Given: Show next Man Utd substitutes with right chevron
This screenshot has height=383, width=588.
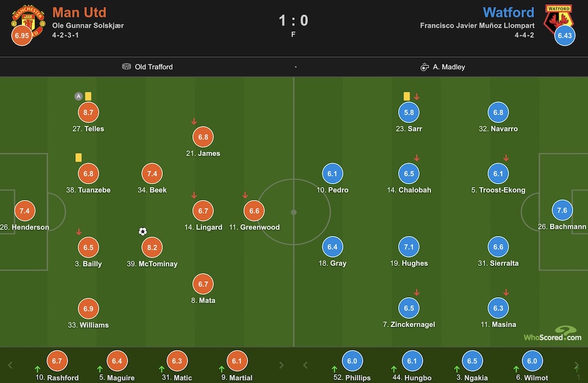Looking at the screenshot, I should pos(281,365).
